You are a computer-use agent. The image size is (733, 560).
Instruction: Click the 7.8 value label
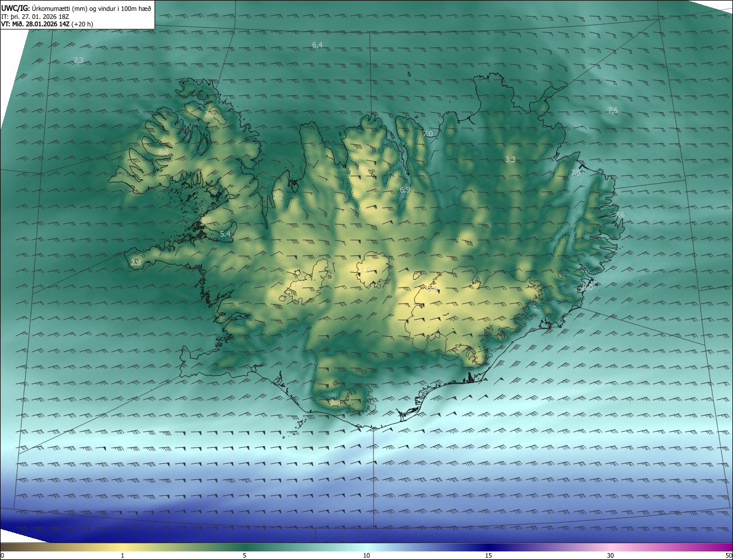[576, 172]
